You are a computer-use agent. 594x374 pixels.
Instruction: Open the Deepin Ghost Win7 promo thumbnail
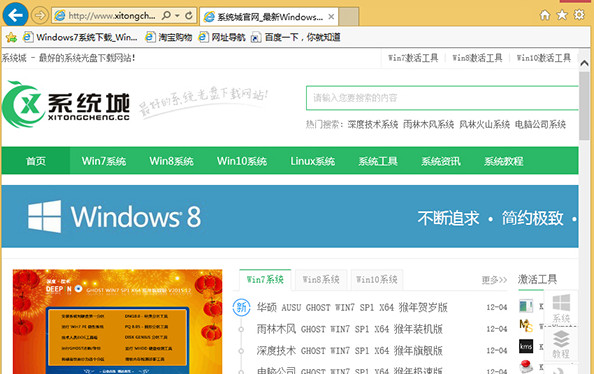(x=117, y=322)
